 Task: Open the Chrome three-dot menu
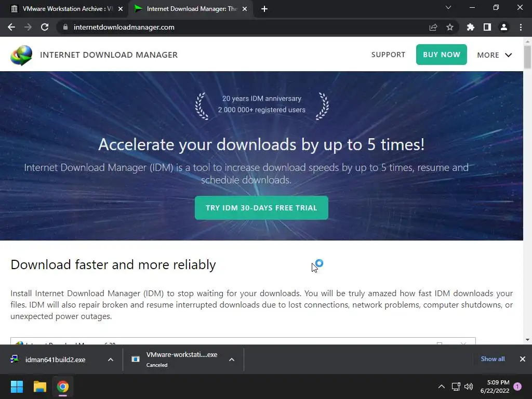point(521,27)
